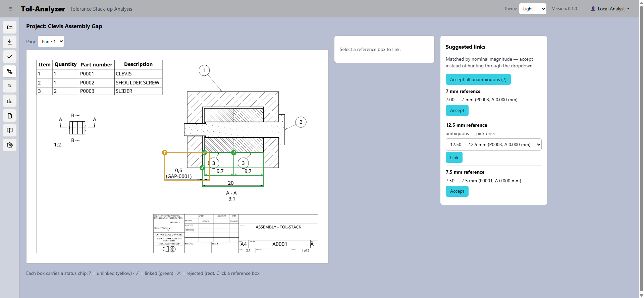Click the CLEVIS description cell
644x298 pixels.
click(x=138, y=74)
